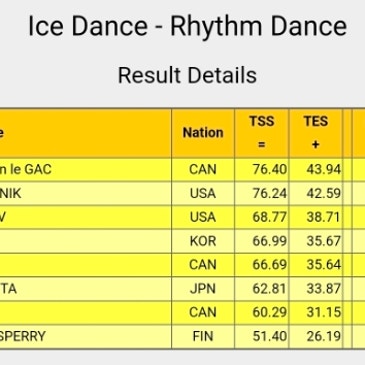
Task: Click the TES value 43.94
Action: 323,169
